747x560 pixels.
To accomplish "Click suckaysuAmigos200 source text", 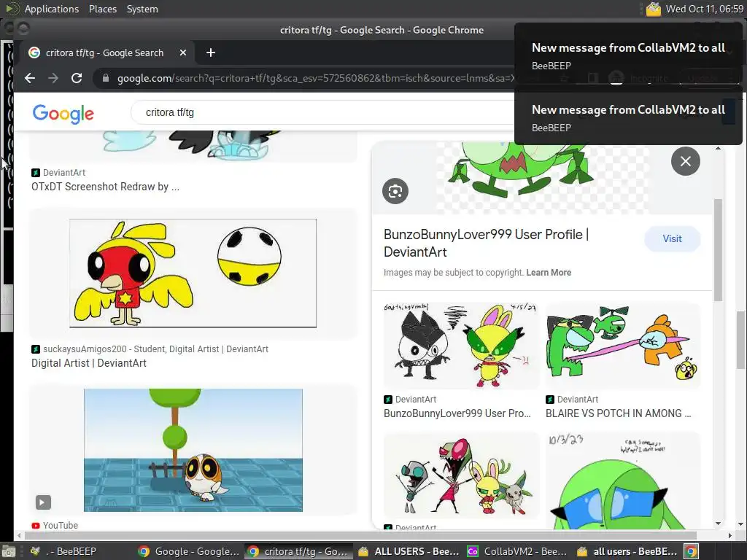I will [155, 349].
